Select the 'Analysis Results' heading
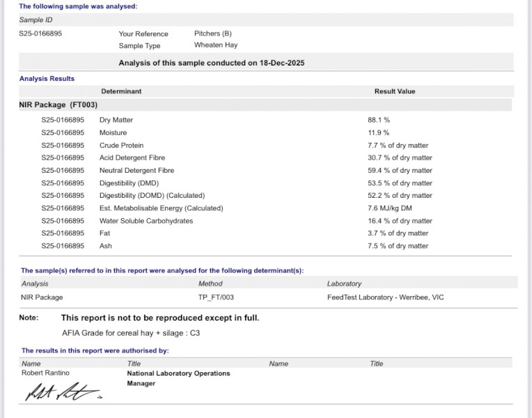This screenshot has width=532, height=418. (x=47, y=79)
